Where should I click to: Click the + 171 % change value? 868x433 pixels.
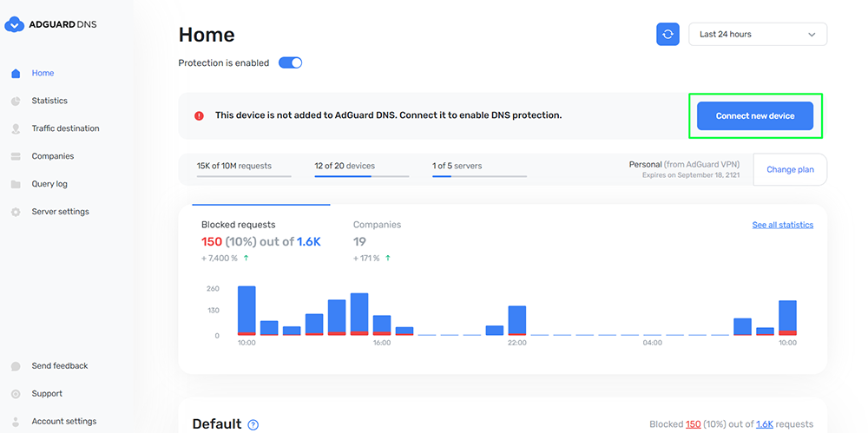(x=366, y=258)
